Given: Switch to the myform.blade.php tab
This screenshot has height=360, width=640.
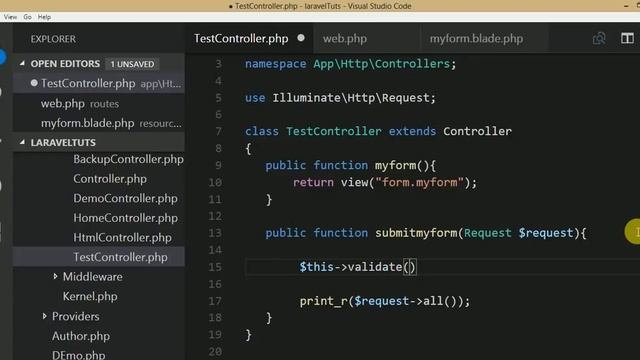Looking at the screenshot, I should click(x=476, y=38).
